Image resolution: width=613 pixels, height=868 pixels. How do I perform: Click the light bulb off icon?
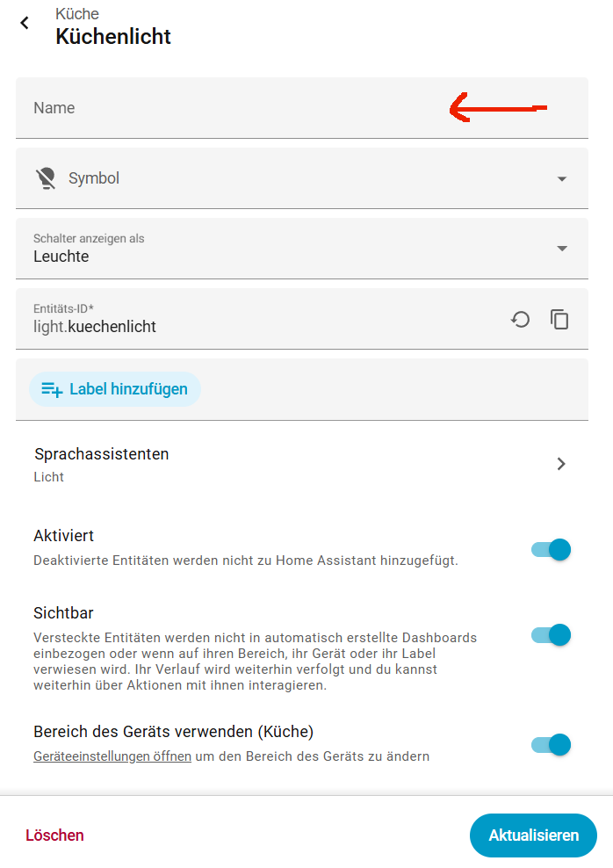[x=46, y=178]
